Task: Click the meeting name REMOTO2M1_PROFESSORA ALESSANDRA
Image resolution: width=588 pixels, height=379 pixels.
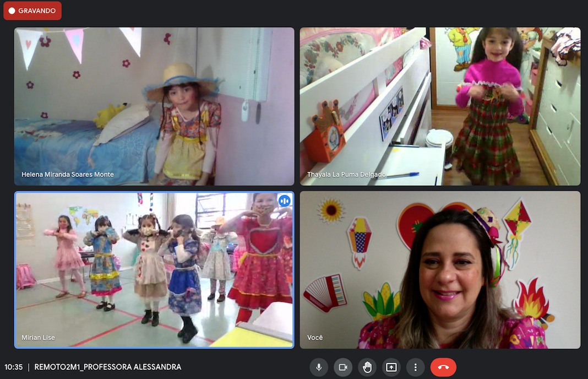Action: pyautogui.click(x=107, y=367)
